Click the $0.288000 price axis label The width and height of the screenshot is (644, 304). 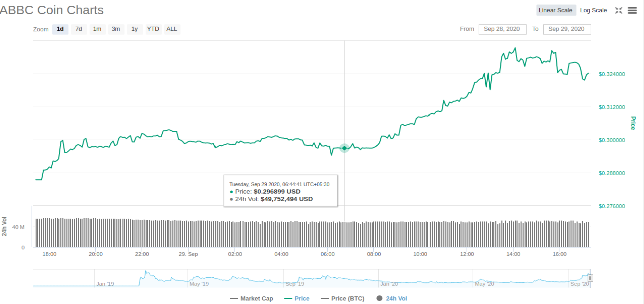tap(612, 173)
